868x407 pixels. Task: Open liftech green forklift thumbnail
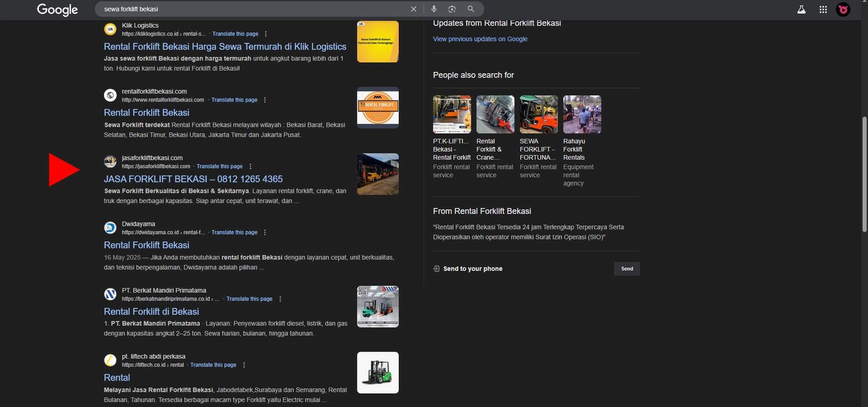coord(378,373)
